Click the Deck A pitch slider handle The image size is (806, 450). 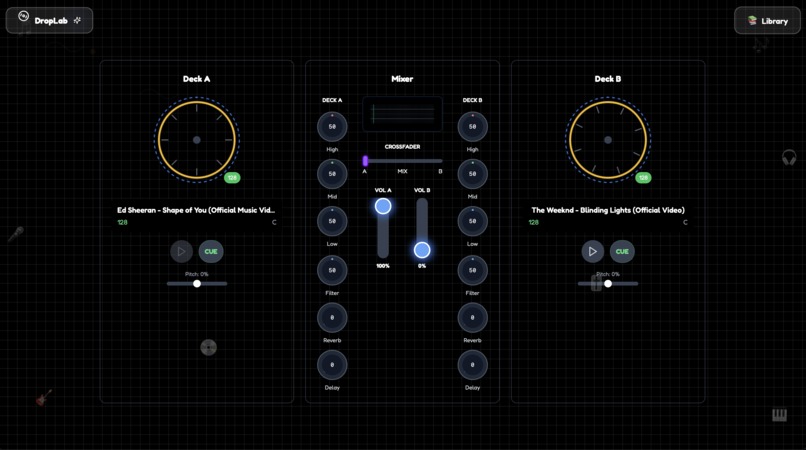197,283
